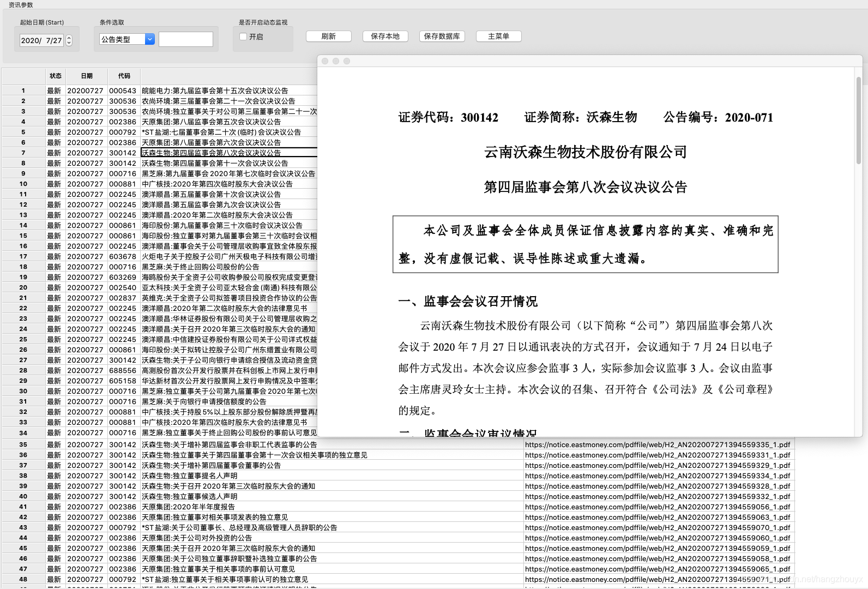The image size is (868, 589).
Task: Click code cell 605158 in row 29
Action: [123, 381]
